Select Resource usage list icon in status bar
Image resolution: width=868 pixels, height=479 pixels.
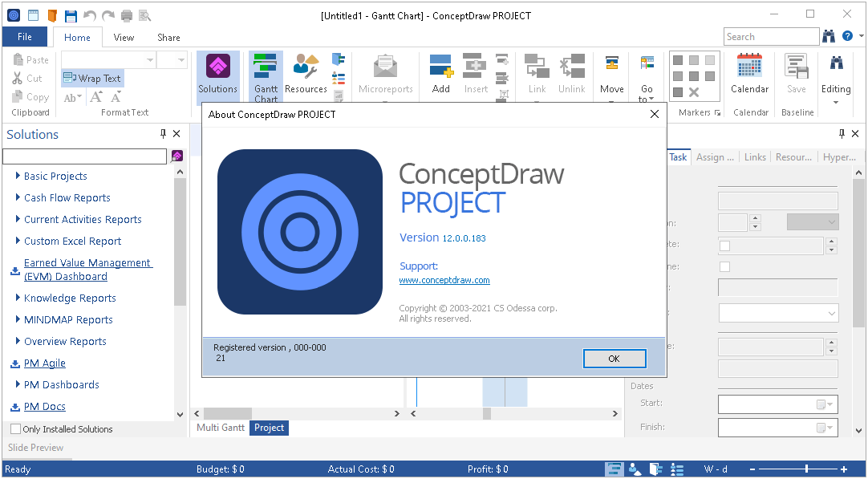coord(677,469)
